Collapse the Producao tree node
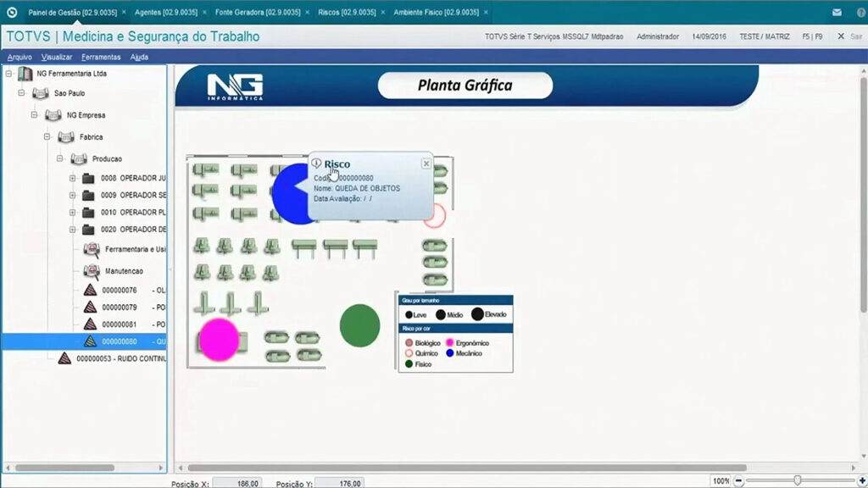 [60, 158]
